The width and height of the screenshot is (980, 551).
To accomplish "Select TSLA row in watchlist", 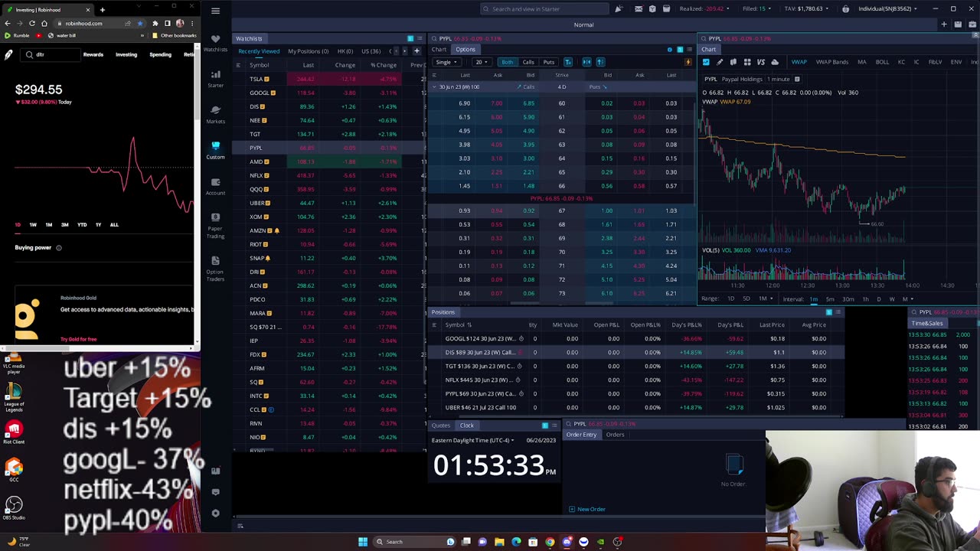I will 329,79.
